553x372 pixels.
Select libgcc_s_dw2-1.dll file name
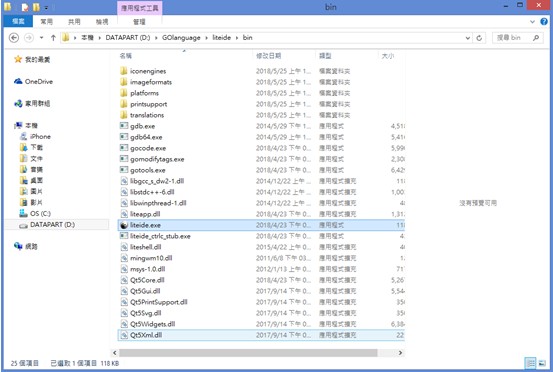[x=157, y=181]
